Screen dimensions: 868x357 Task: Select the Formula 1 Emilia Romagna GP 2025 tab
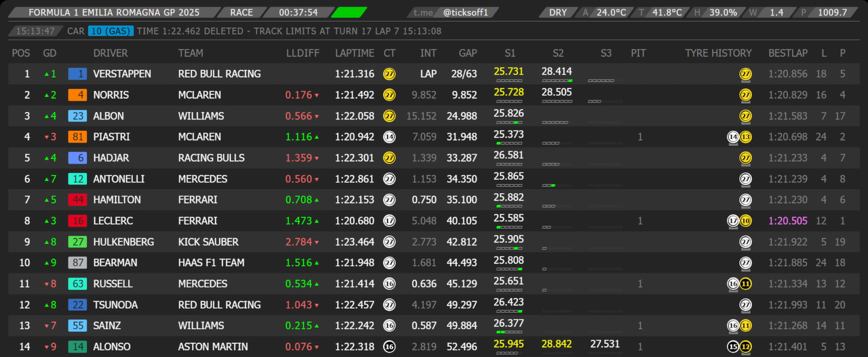click(x=114, y=12)
